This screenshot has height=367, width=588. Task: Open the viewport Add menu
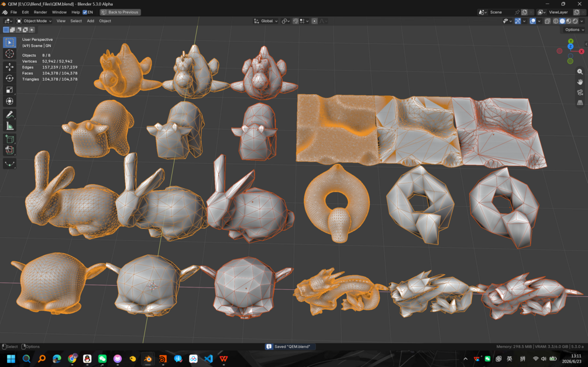click(90, 21)
